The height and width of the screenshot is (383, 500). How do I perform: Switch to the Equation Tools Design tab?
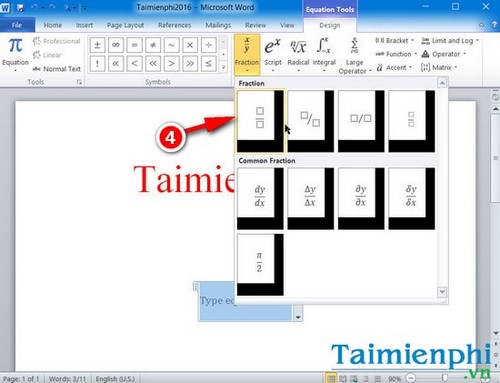tap(330, 25)
